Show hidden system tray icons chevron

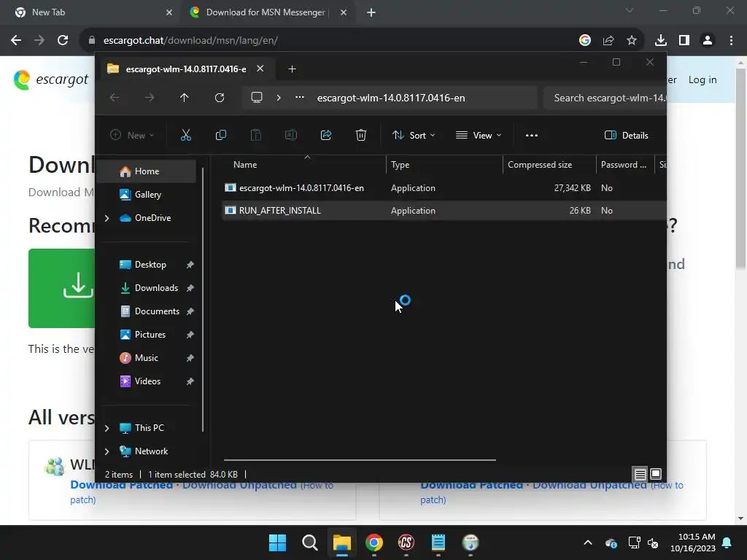588,542
